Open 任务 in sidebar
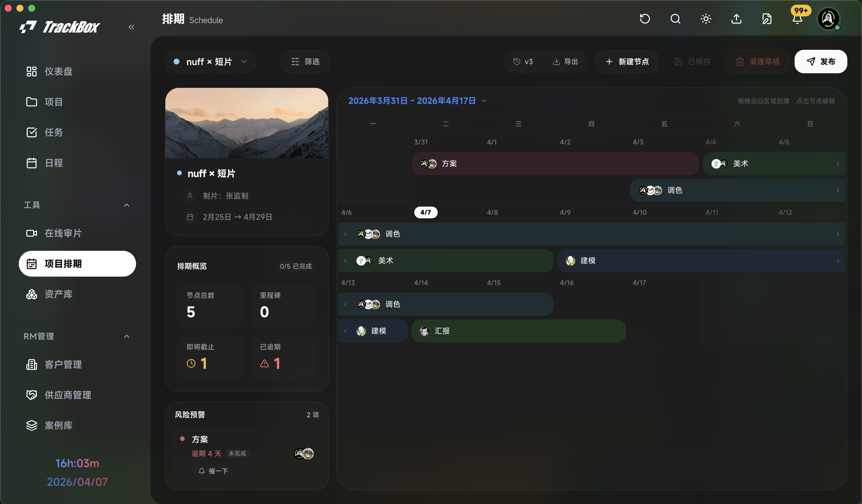Viewport: 862px width, 504px height. (x=77, y=132)
